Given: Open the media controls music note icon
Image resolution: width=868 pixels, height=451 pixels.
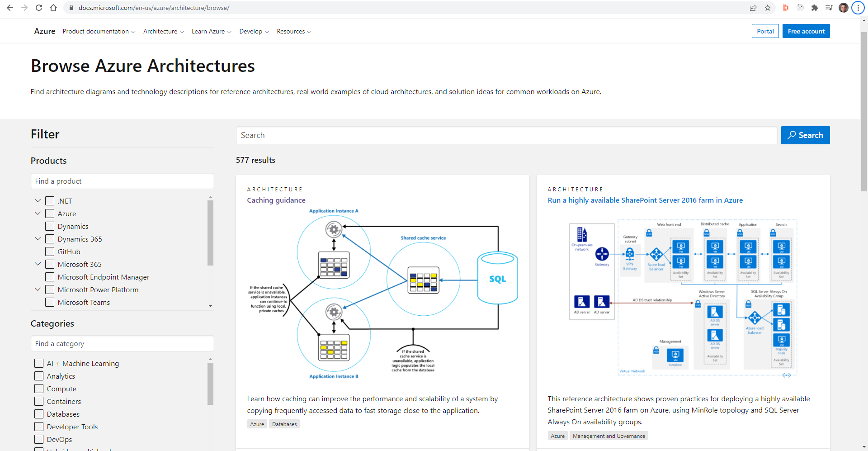Looking at the screenshot, I should pyautogui.click(x=829, y=8).
